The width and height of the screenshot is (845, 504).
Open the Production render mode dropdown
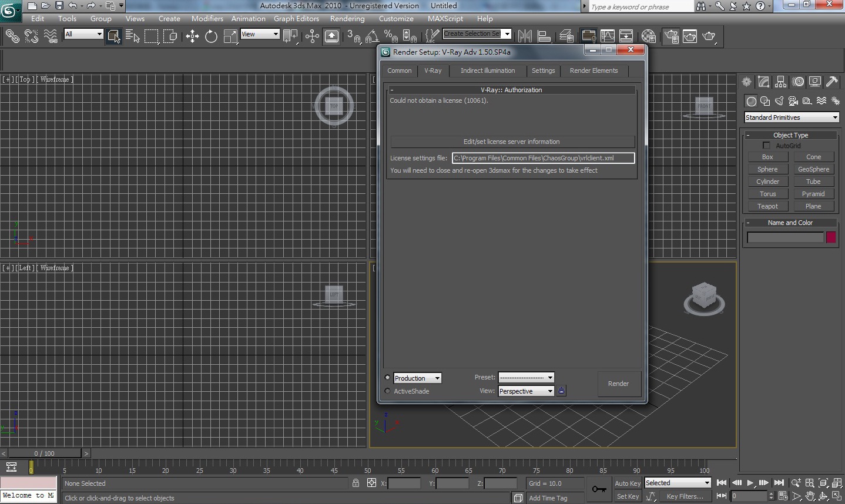coord(417,378)
